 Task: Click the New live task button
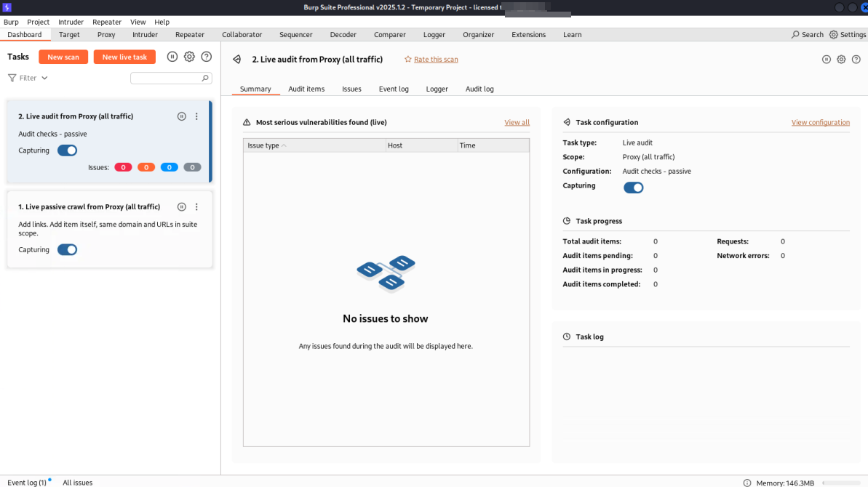(124, 57)
